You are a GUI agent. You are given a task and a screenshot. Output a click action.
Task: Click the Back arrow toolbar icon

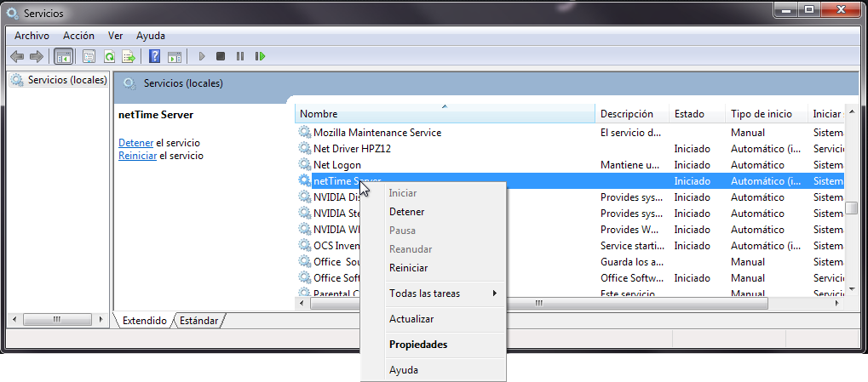(17, 56)
